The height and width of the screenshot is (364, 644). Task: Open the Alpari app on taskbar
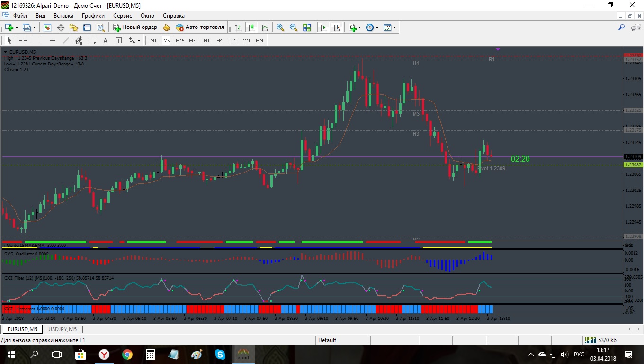point(243,354)
